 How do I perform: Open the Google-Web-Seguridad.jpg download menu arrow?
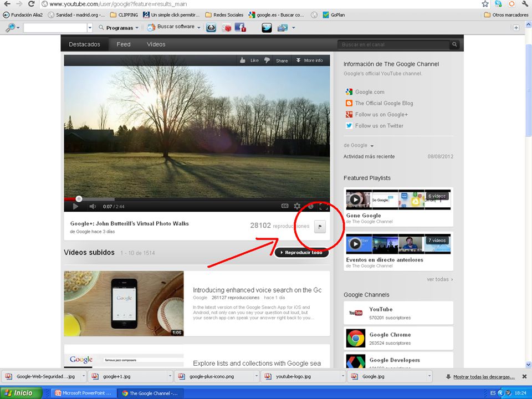coord(83,376)
